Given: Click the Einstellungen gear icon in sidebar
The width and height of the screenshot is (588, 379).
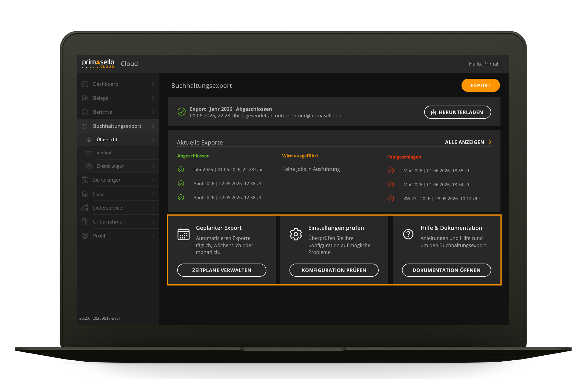Looking at the screenshot, I should click(x=89, y=166).
